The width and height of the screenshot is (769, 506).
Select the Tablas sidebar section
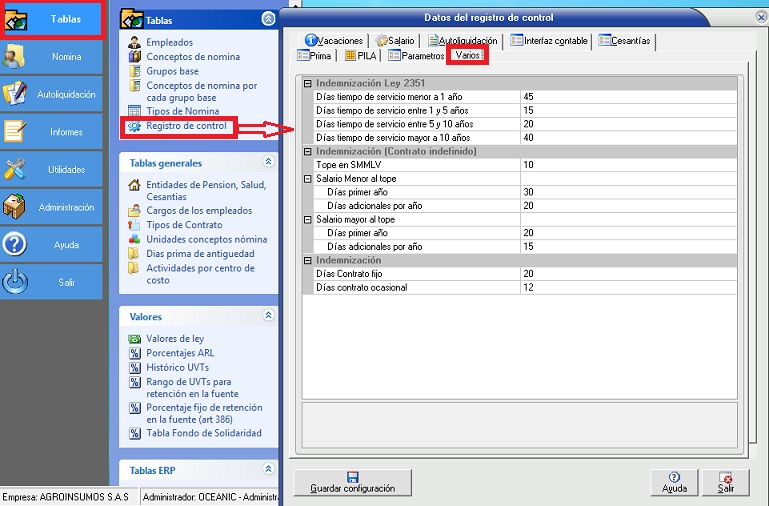pos(52,19)
